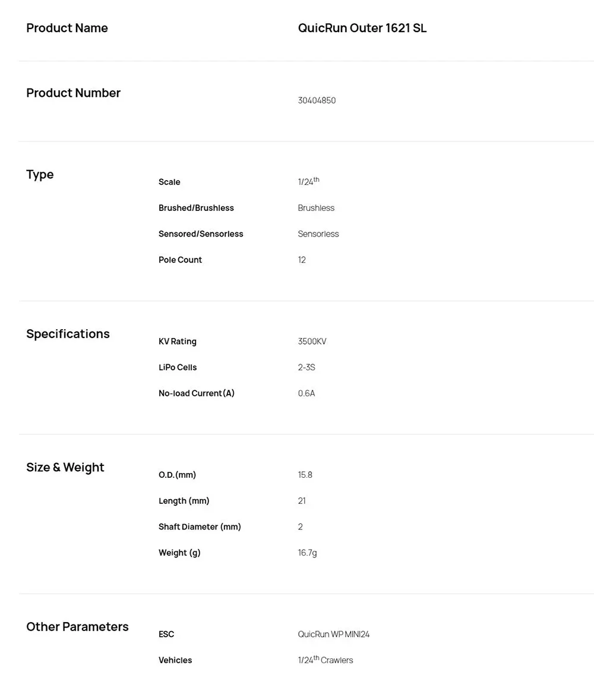The height and width of the screenshot is (700, 594).
Task: Click the QuicRun Outer 1621 SL product name
Action: [362, 28]
